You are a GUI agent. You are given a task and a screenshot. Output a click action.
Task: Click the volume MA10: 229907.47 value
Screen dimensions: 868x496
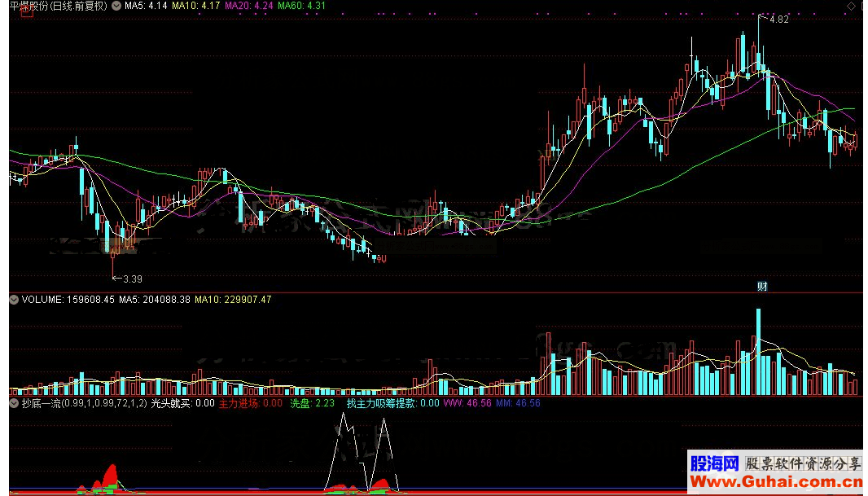point(233,300)
